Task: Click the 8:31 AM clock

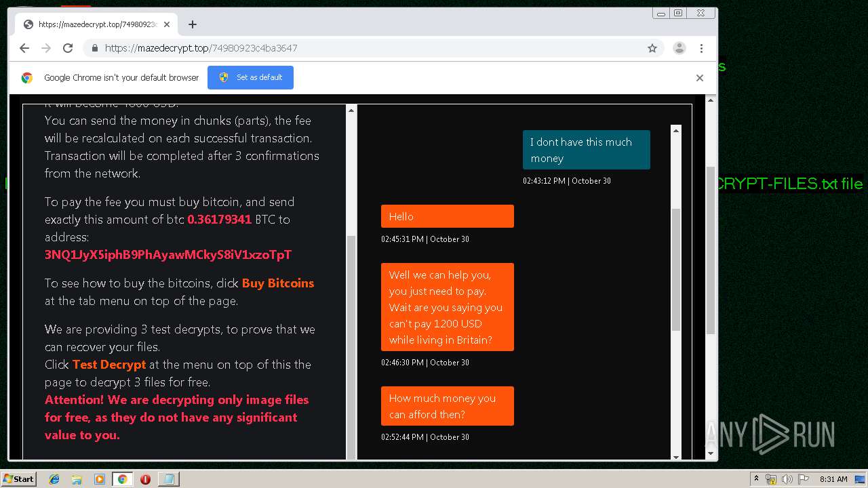Action: (833, 479)
